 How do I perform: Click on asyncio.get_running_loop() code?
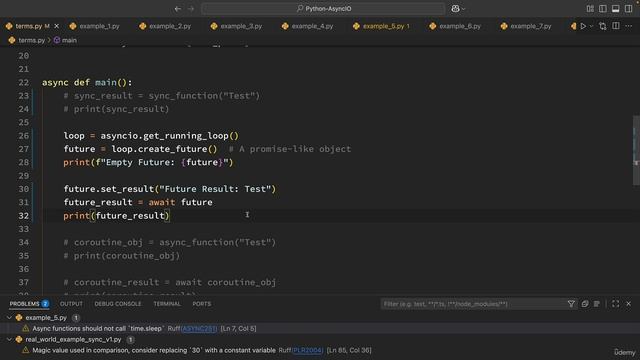[x=169, y=136]
